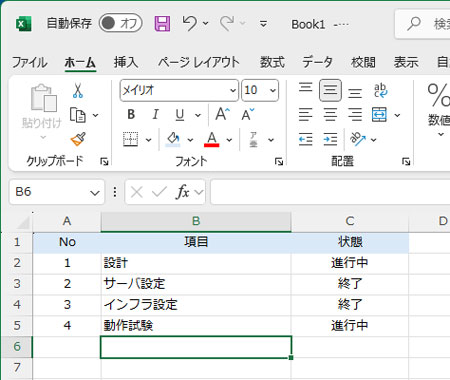Copy the selection
This screenshot has width=450, height=380.
[x=78, y=115]
